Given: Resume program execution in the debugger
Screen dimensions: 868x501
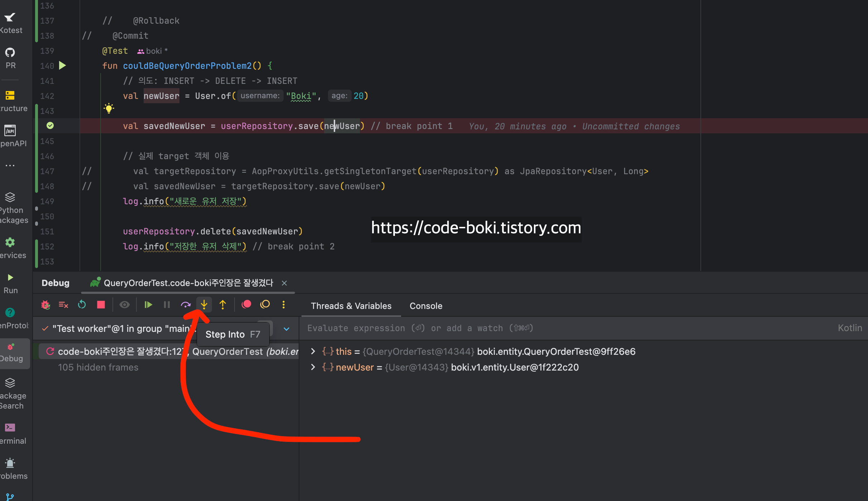Looking at the screenshot, I should [x=148, y=305].
